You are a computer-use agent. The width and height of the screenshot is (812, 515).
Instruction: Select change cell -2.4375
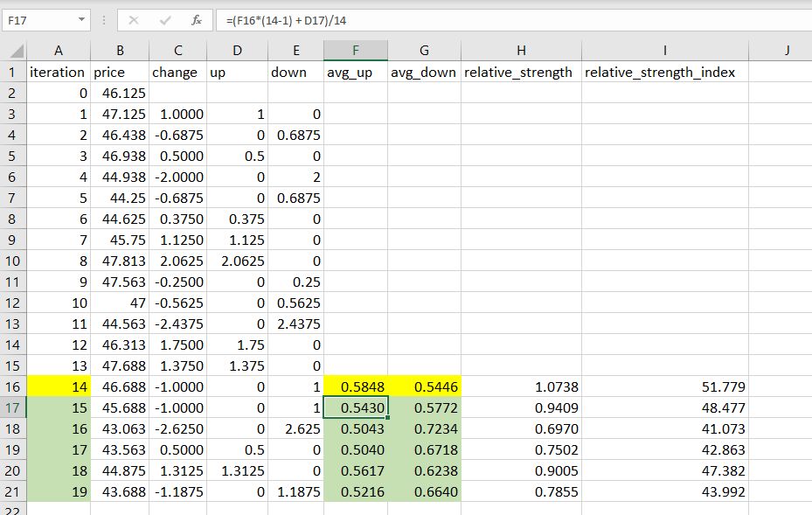[177, 324]
